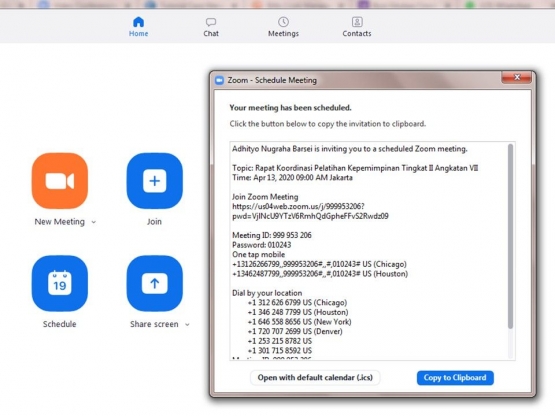Close the Schedule Meeting dialog
Image resolution: width=555 pixels, height=416 pixels.
coord(516,77)
